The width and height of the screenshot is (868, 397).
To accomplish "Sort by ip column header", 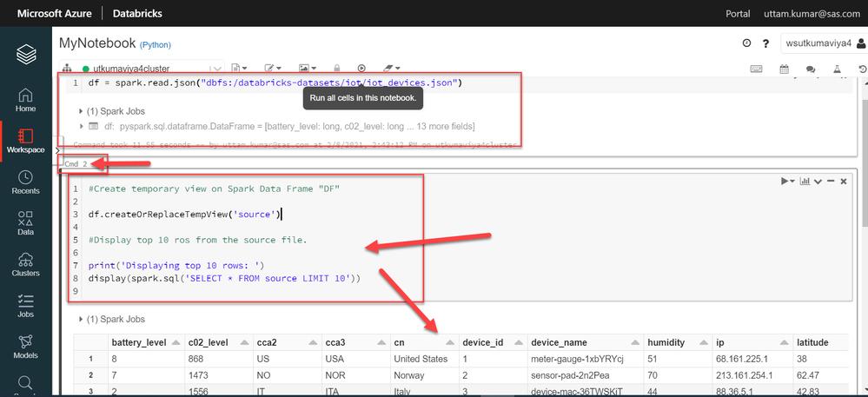I will (x=752, y=342).
